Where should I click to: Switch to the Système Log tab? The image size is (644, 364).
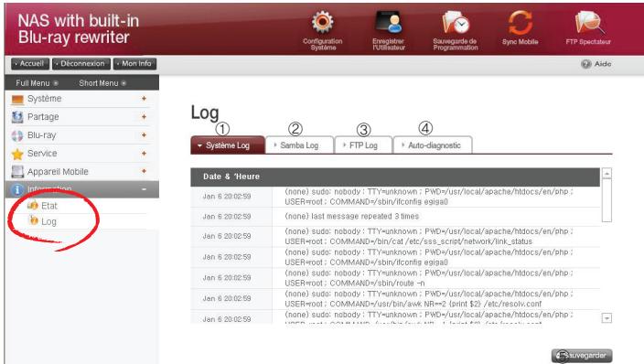pyautogui.click(x=228, y=145)
